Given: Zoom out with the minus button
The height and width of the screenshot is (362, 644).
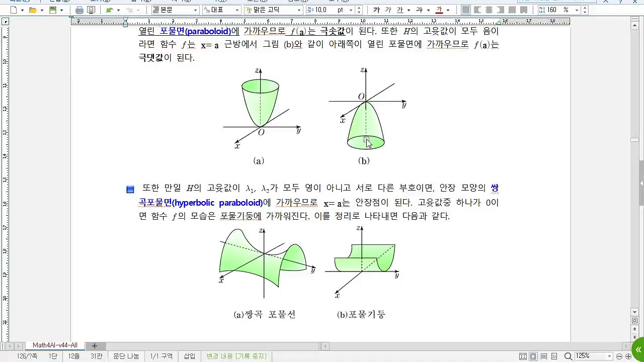Looking at the screenshot, I should (x=620, y=356).
